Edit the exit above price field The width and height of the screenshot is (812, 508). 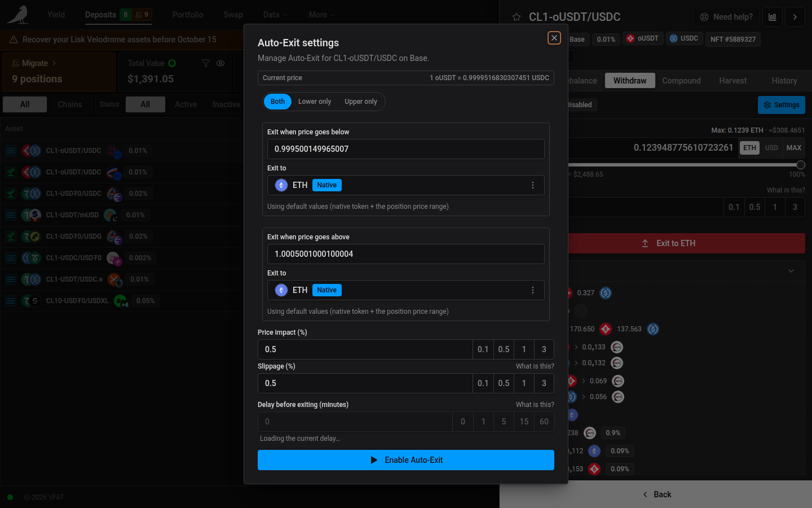point(406,254)
